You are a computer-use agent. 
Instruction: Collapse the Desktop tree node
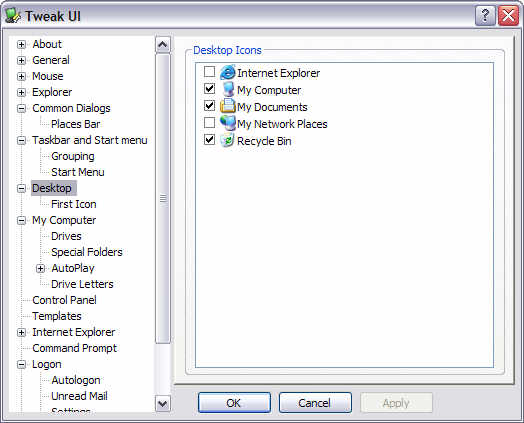tap(21, 188)
